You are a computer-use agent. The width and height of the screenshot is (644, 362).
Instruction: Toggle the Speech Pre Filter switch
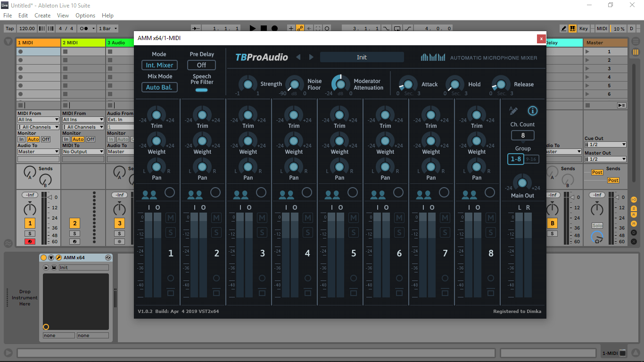pos(201,90)
